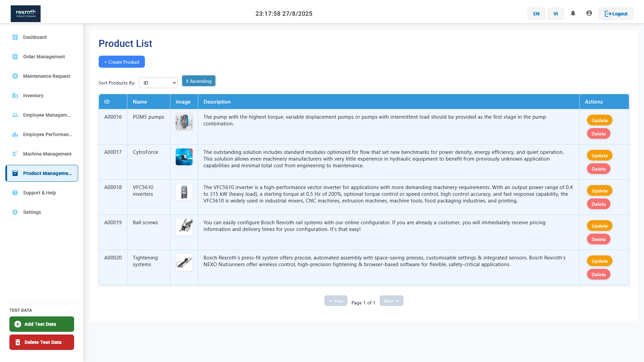Click the green Add Test Data button
Image resolution: width=644 pixels, height=362 pixels.
point(42,324)
